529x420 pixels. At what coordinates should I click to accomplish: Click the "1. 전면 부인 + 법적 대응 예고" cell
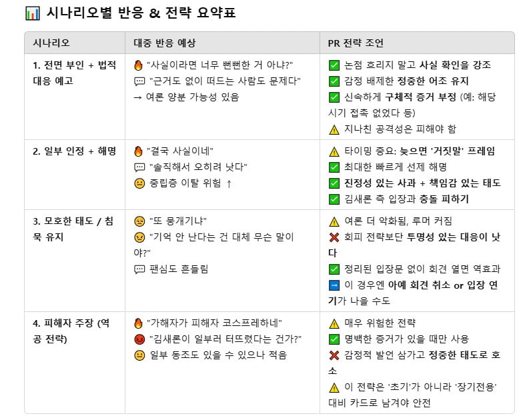(x=75, y=73)
